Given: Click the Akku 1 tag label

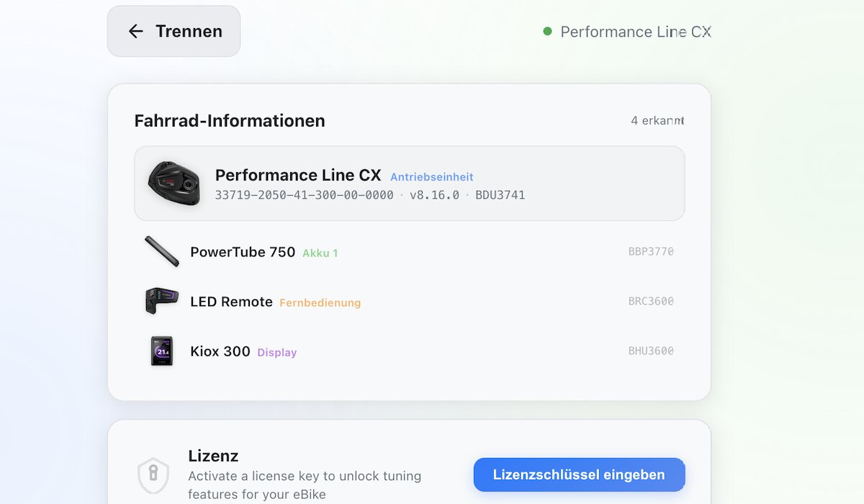Looking at the screenshot, I should tap(320, 253).
